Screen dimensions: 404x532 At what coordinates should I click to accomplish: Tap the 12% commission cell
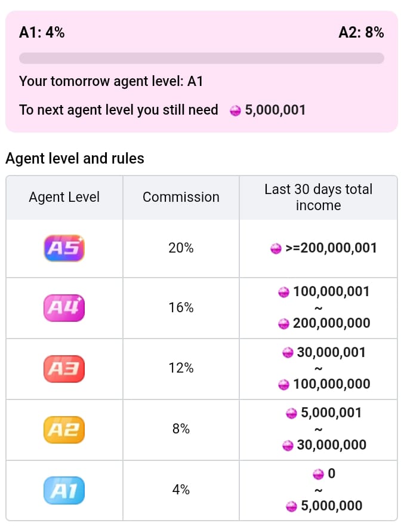point(181,368)
